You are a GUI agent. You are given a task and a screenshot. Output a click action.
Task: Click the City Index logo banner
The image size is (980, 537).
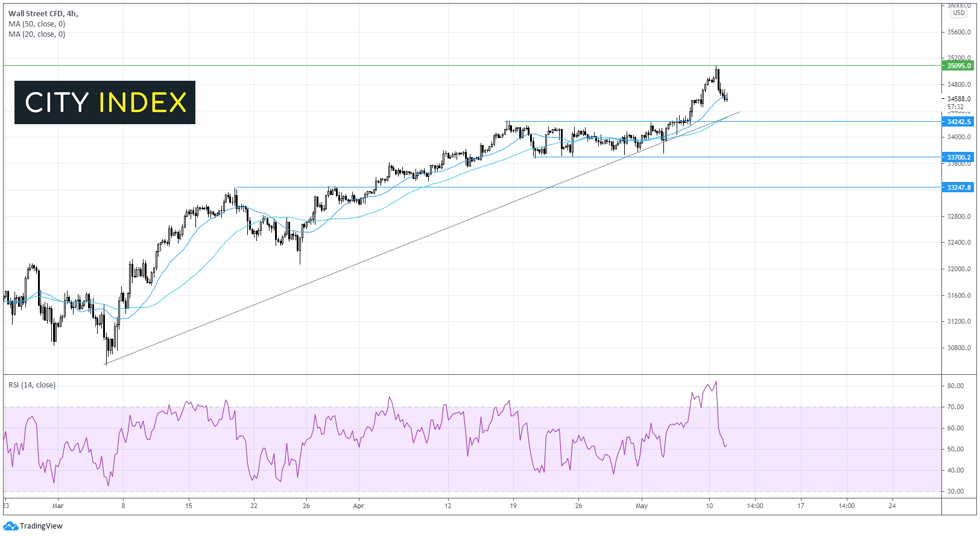pos(105,102)
